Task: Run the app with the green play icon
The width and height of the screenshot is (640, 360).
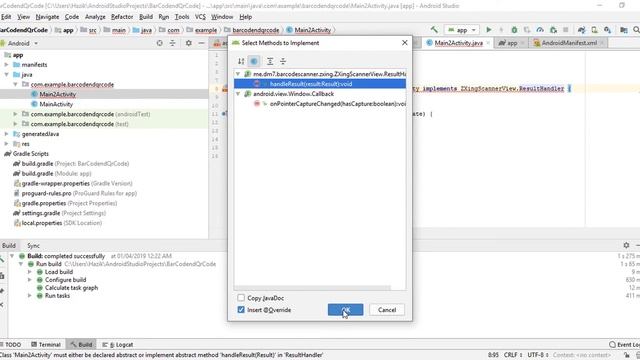Action: coord(488,30)
